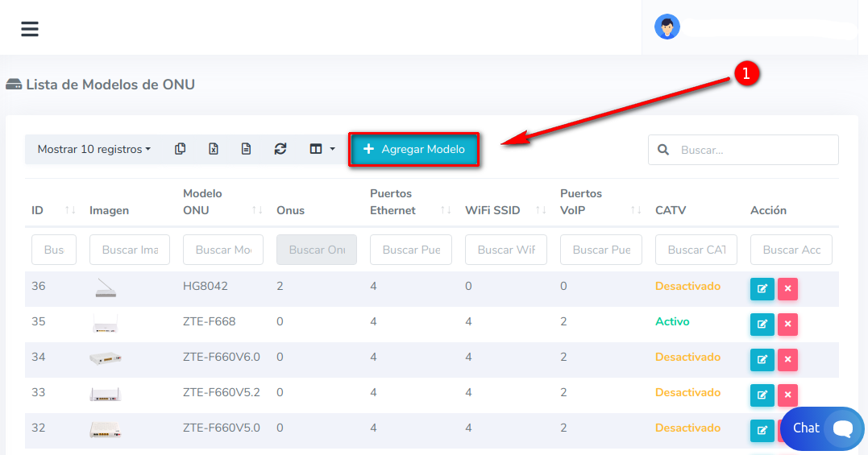Export table with Excel icon
This screenshot has width=868, height=455.
214,149
